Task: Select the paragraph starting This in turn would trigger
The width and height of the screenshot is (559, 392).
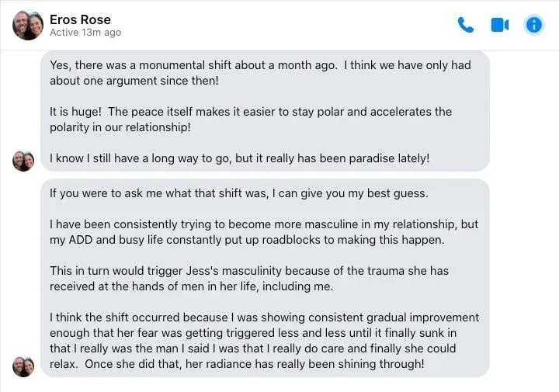Action: click(249, 279)
